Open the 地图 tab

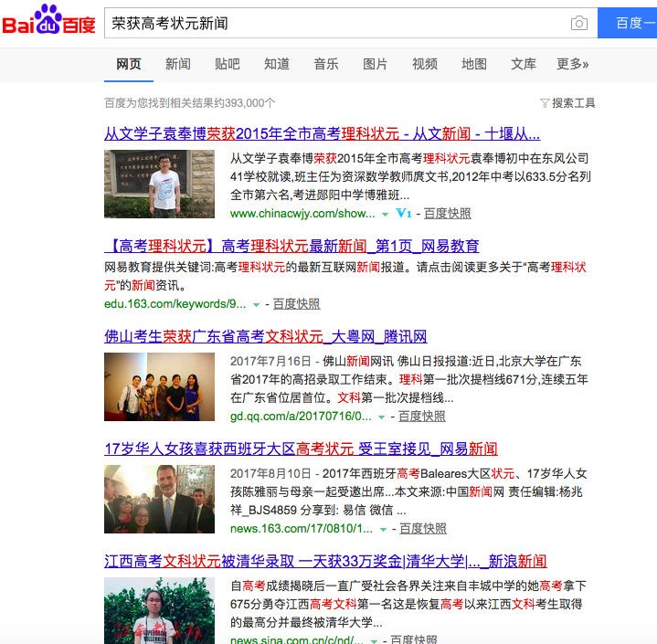(x=474, y=64)
